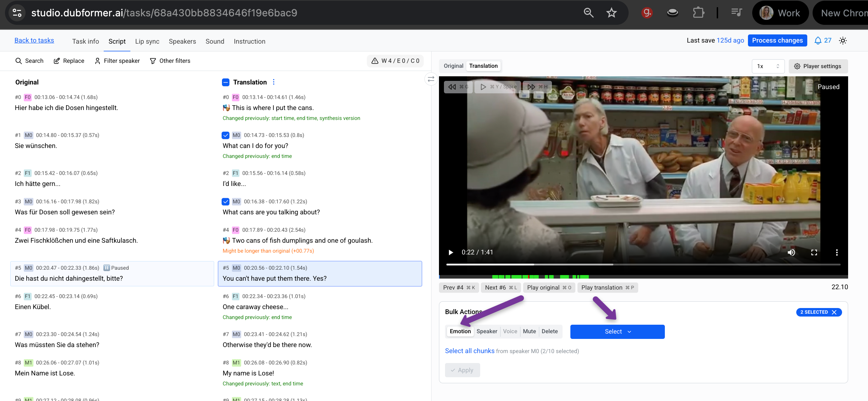Go to Prev #4 chunk
The height and width of the screenshot is (401, 868).
pos(459,287)
